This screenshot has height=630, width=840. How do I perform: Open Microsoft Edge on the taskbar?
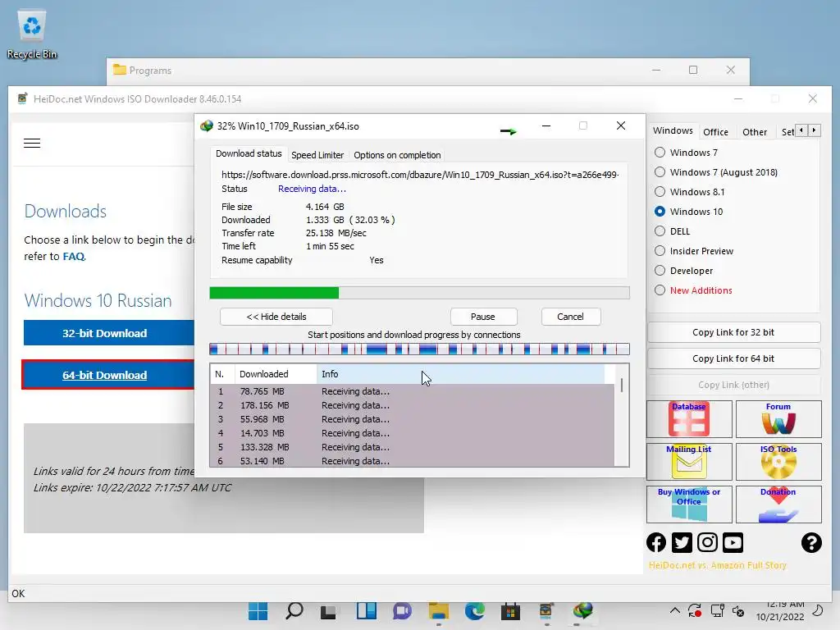[x=475, y=611]
